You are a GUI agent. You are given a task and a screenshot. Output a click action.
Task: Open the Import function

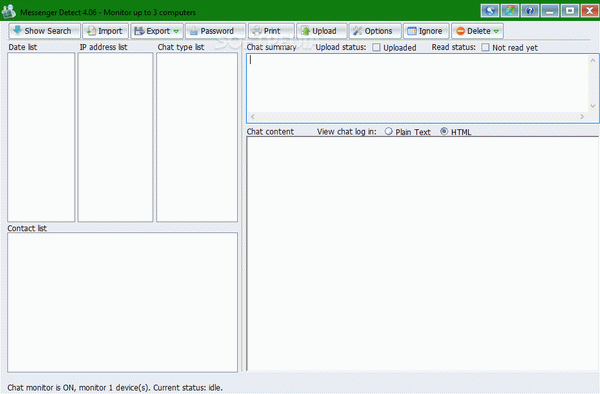click(105, 31)
